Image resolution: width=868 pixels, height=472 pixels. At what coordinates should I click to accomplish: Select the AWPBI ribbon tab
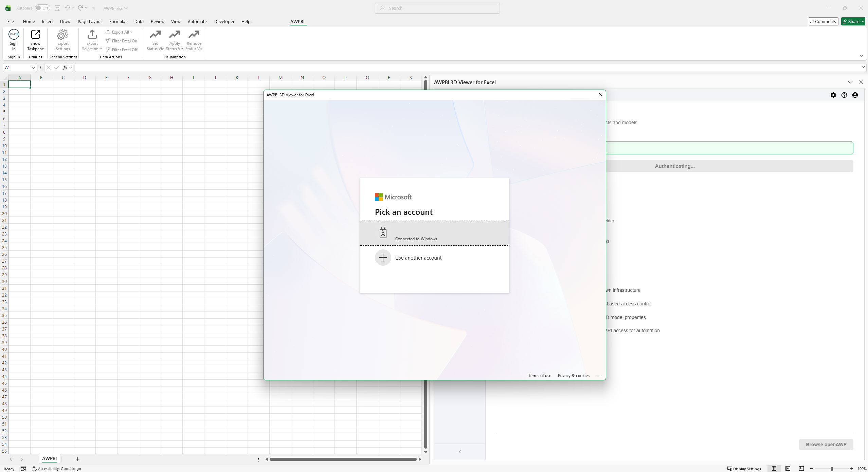pos(297,21)
